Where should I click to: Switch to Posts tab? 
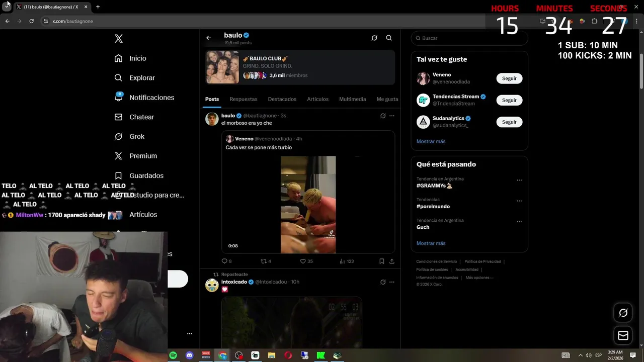pyautogui.click(x=212, y=99)
